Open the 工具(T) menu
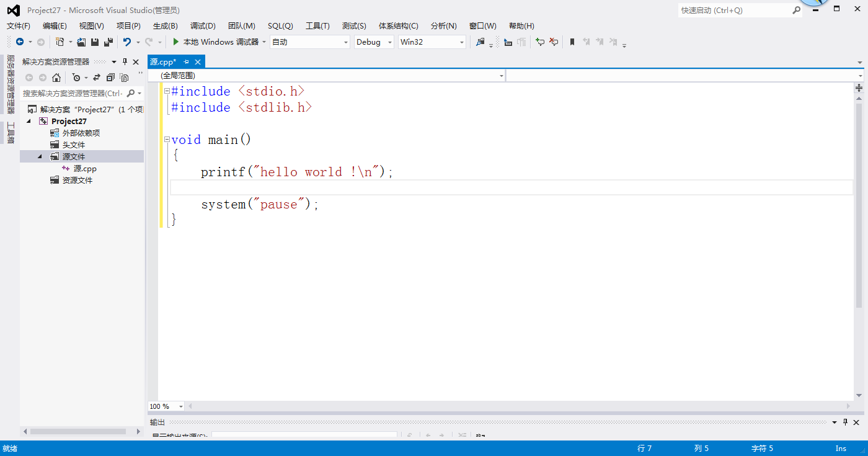Image resolution: width=868 pixels, height=456 pixels. point(317,25)
